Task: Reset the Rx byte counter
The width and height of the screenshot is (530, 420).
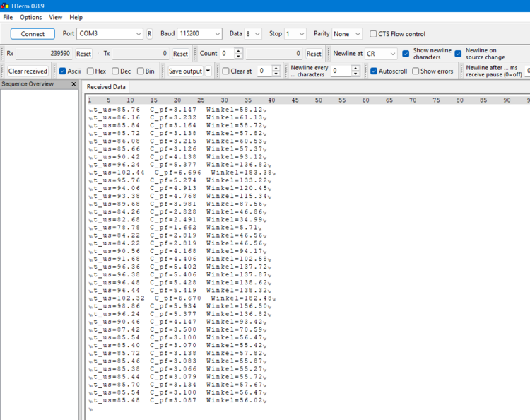Action: pyautogui.click(x=83, y=54)
